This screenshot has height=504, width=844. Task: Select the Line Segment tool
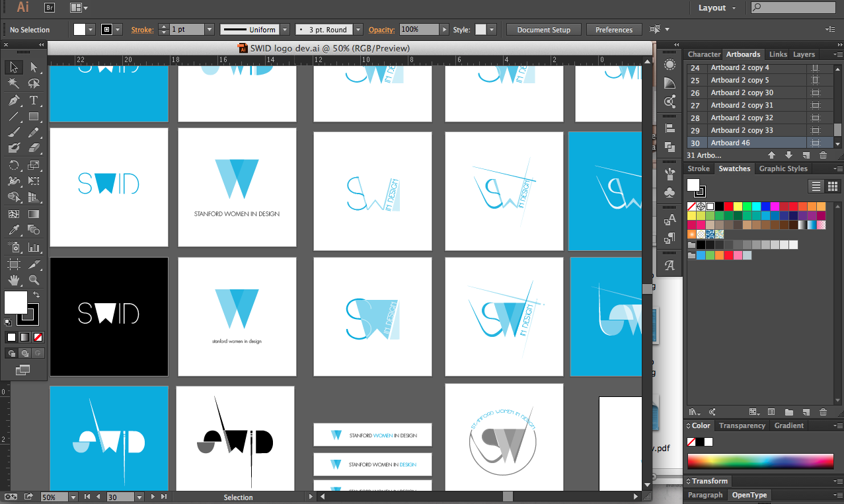13,116
